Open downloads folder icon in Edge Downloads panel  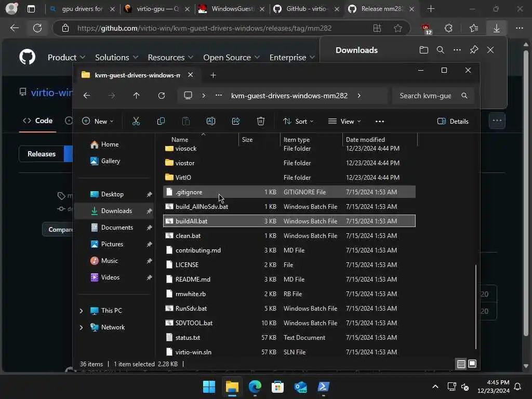[424, 50]
